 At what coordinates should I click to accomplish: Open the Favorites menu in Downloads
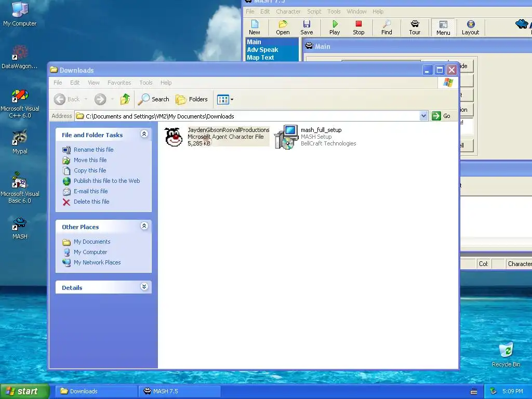[119, 83]
